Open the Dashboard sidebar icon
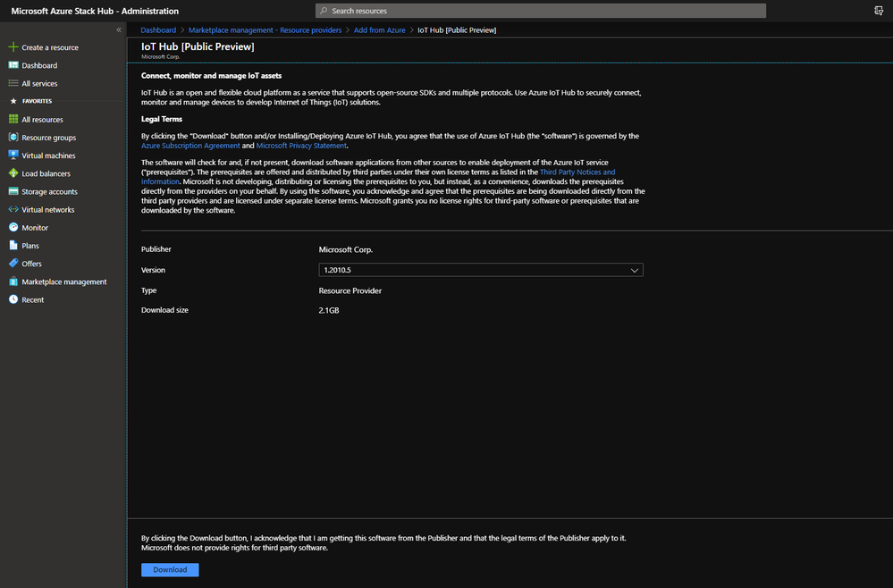893x588 pixels. [x=13, y=65]
